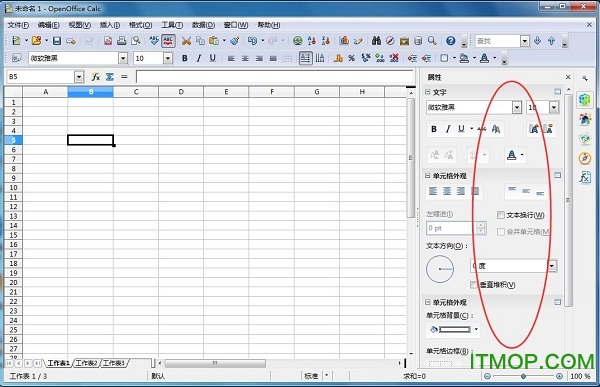Toggle the AutoSpellcheck ABC icon
The height and width of the screenshot is (387, 600).
[x=168, y=41]
